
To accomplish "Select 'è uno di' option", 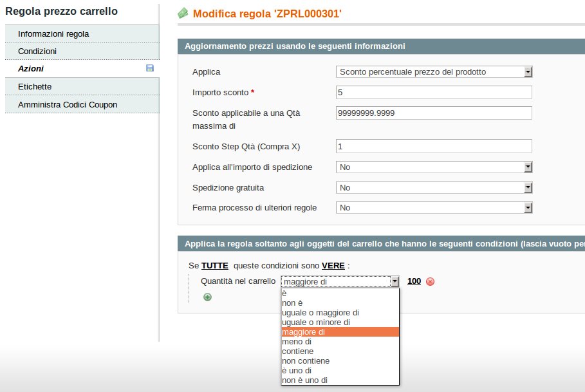I will 297,371.
